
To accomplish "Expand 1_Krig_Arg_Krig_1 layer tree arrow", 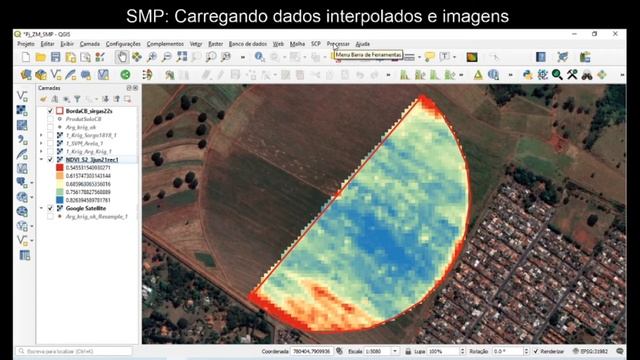I will pos(41,151).
